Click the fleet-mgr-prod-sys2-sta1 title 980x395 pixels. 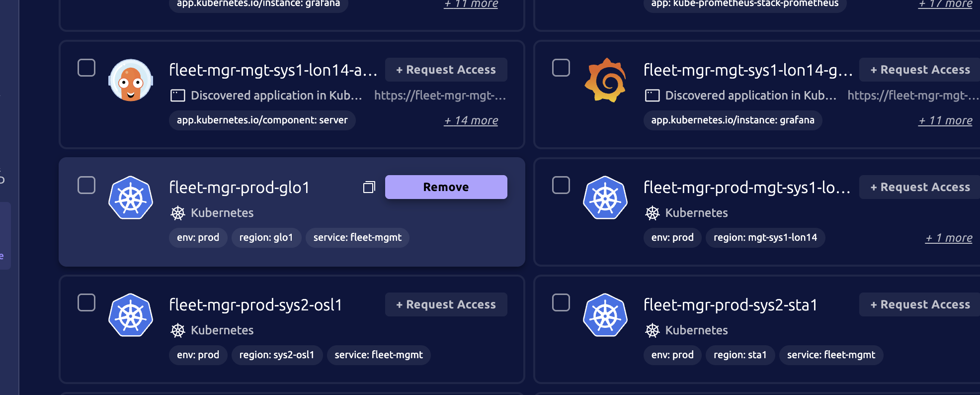pyautogui.click(x=730, y=304)
